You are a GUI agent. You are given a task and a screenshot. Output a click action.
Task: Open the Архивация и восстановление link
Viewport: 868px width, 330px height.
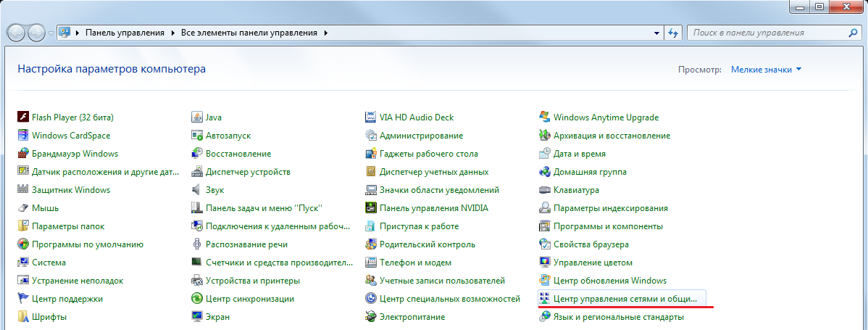point(612,136)
